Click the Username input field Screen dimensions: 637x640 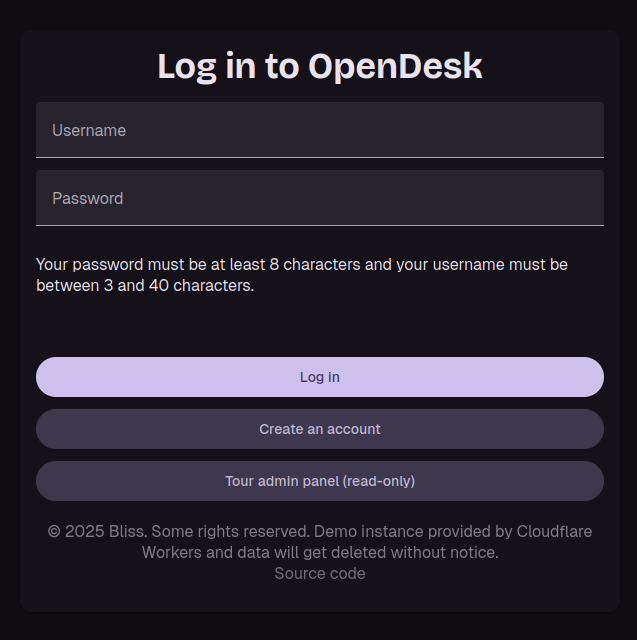319,130
